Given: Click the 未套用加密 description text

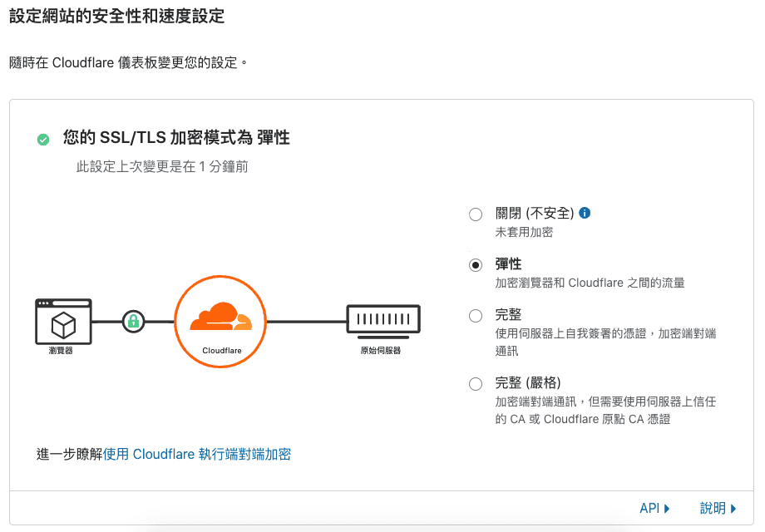Looking at the screenshot, I should coord(524,232).
